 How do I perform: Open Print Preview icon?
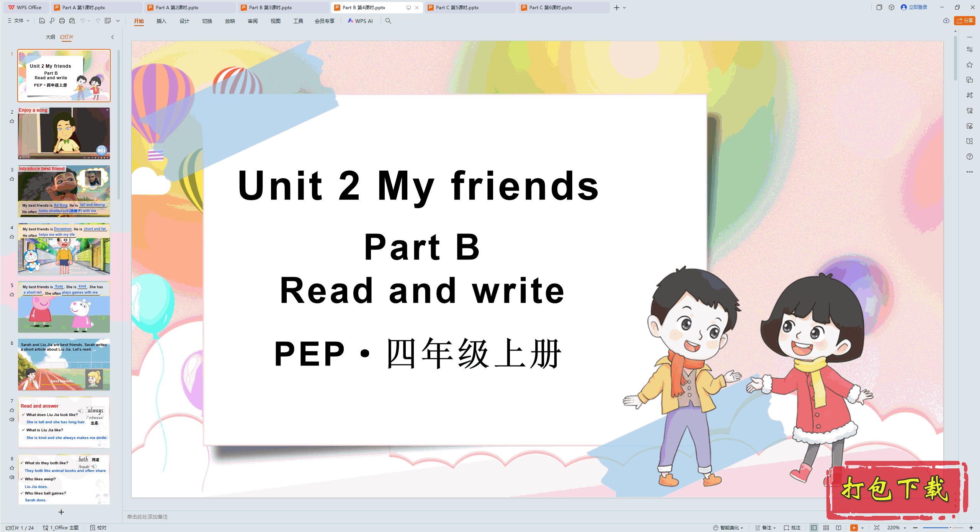click(x=72, y=21)
